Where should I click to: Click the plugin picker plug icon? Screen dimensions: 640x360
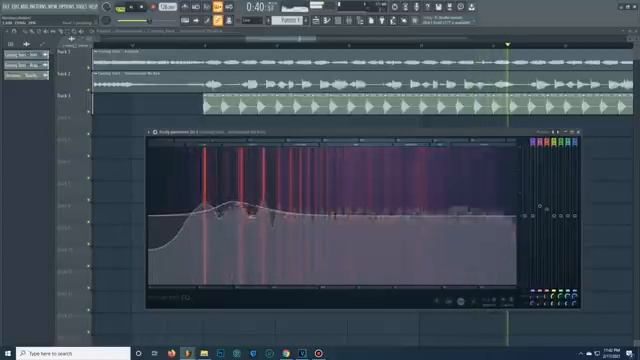(382, 20)
